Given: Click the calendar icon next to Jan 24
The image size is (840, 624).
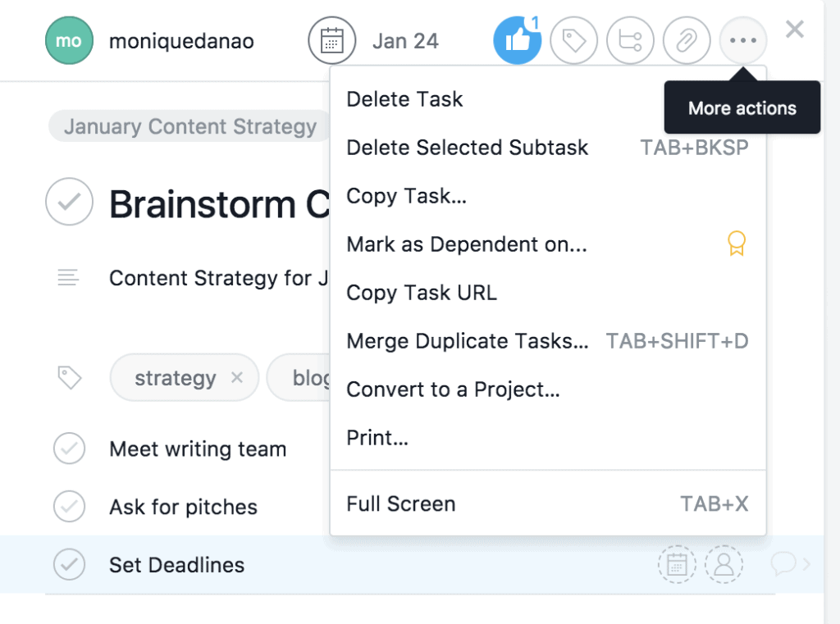Looking at the screenshot, I should pyautogui.click(x=331, y=39).
